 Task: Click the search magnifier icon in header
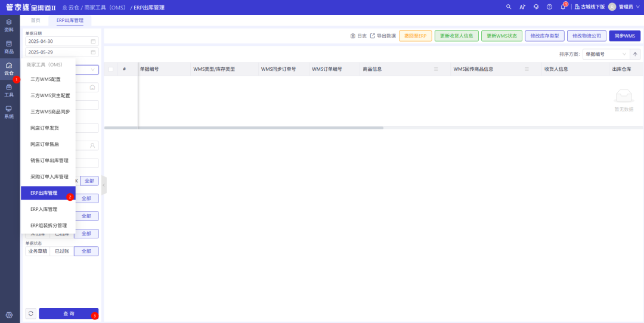click(x=509, y=7)
